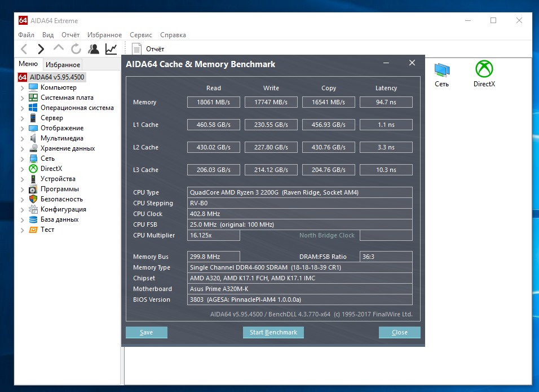Select the Компьютер tree icon

(33, 87)
